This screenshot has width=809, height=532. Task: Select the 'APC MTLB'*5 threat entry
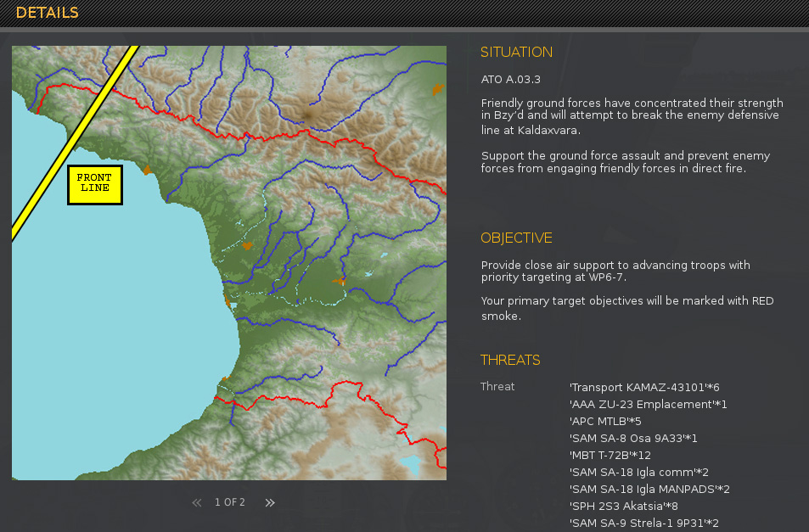point(605,421)
